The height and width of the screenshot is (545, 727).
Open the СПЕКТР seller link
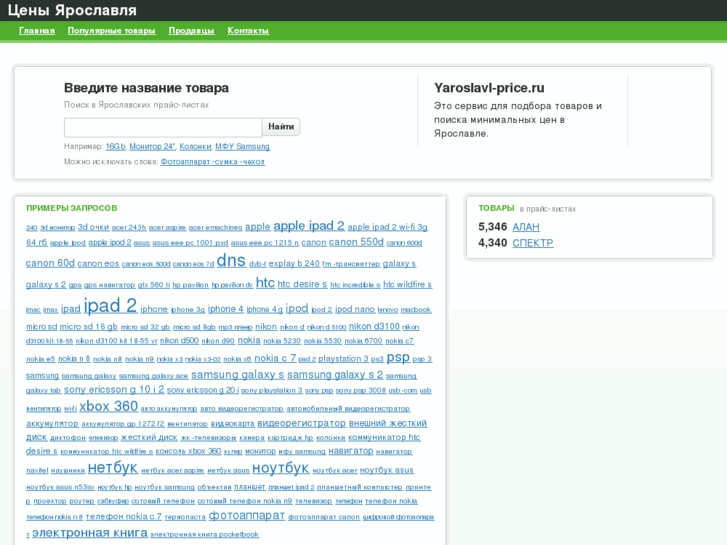point(533,243)
